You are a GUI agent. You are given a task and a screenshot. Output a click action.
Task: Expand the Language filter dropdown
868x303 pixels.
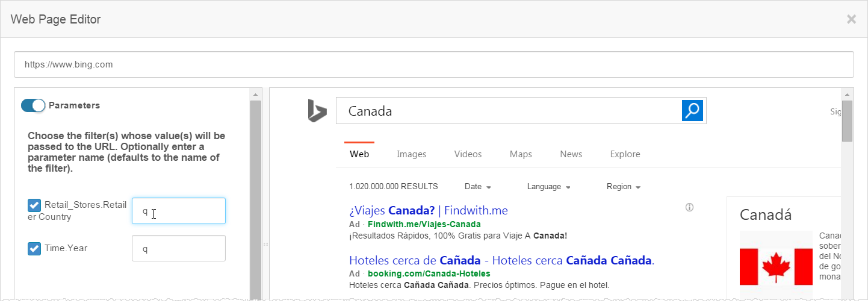pos(548,187)
